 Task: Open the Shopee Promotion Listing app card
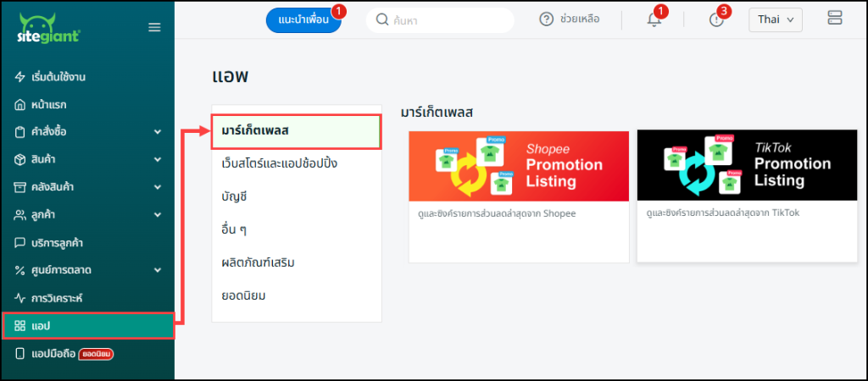pos(519,196)
